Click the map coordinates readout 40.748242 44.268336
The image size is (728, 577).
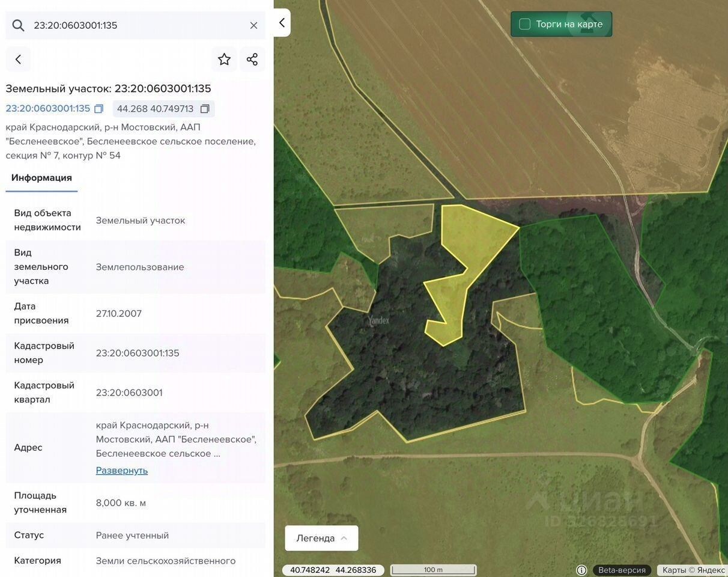pyautogui.click(x=333, y=570)
